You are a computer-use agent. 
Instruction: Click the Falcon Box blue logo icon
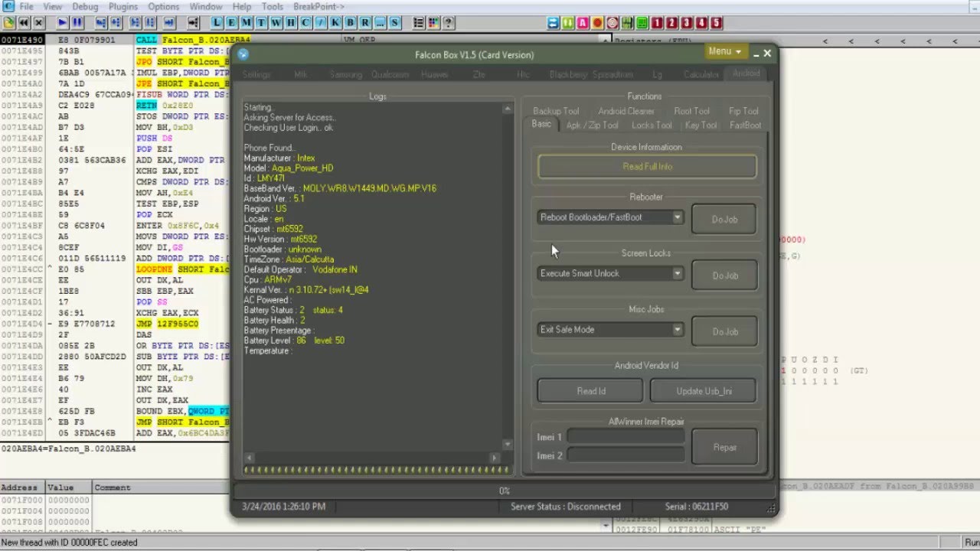point(243,54)
